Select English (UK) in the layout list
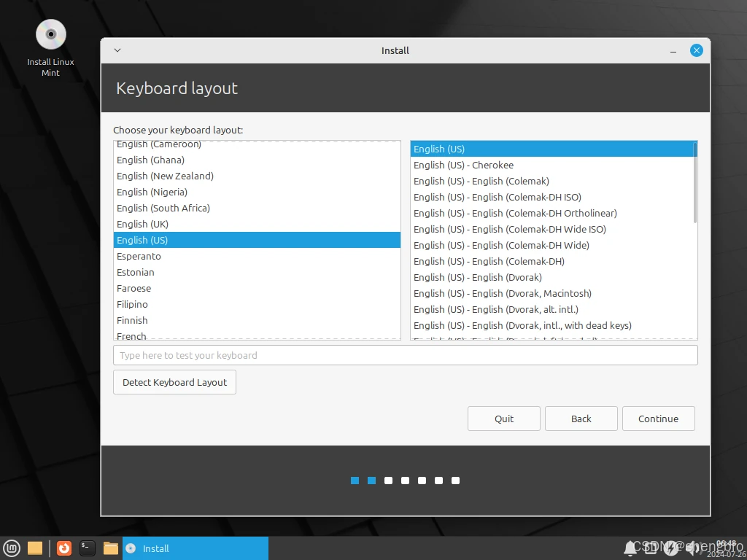 click(x=142, y=224)
